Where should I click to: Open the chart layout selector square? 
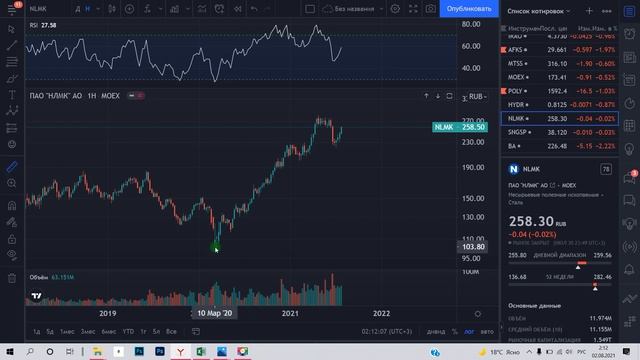click(310, 9)
